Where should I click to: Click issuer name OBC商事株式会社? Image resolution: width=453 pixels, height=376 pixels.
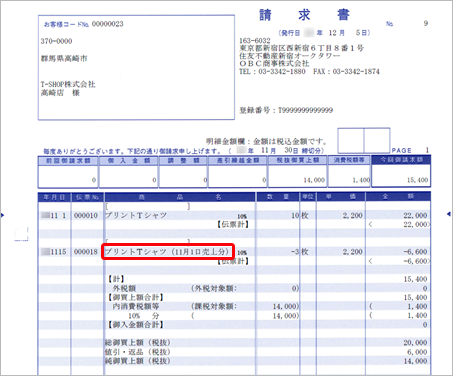coord(274,63)
